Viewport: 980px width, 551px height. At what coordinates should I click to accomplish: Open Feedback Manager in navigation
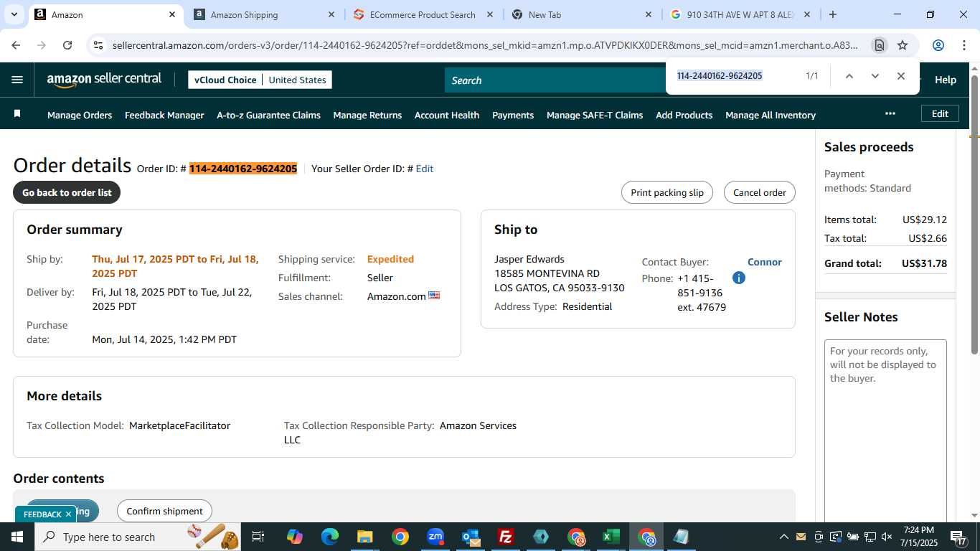[164, 115]
